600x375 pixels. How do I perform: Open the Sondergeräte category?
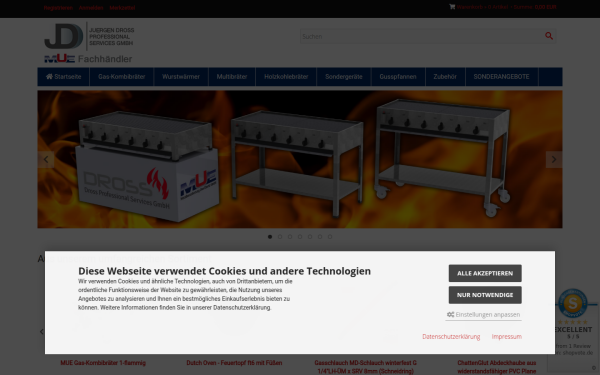(x=344, y=77)
